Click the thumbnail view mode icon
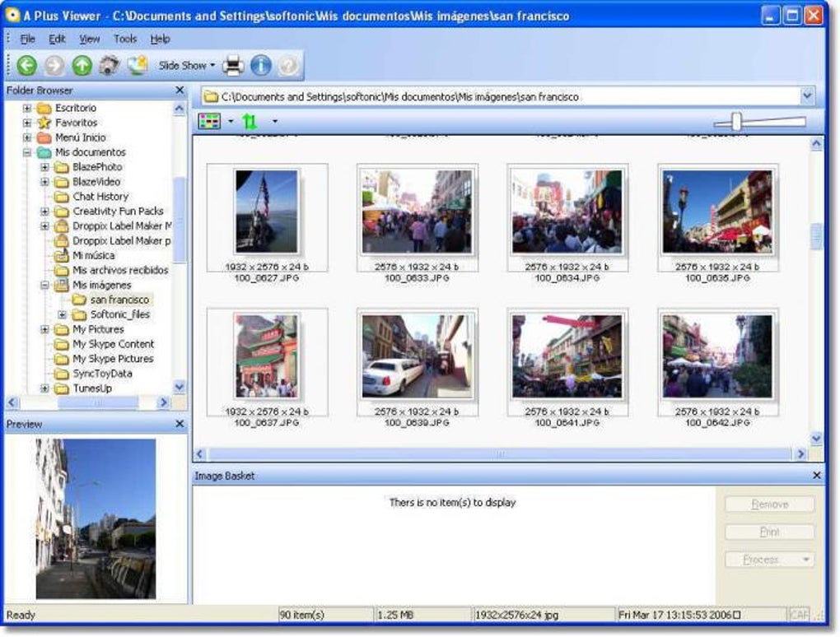This screenshot has width=840, height=637. [x=208, y=119]
